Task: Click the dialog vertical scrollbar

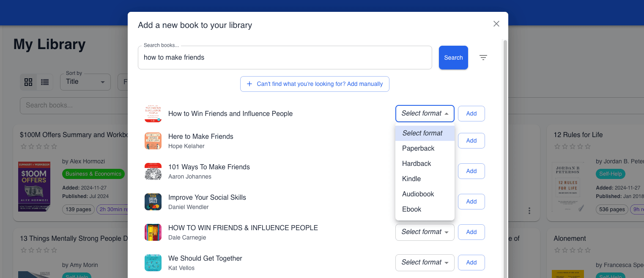Action: tap(505, 159)
